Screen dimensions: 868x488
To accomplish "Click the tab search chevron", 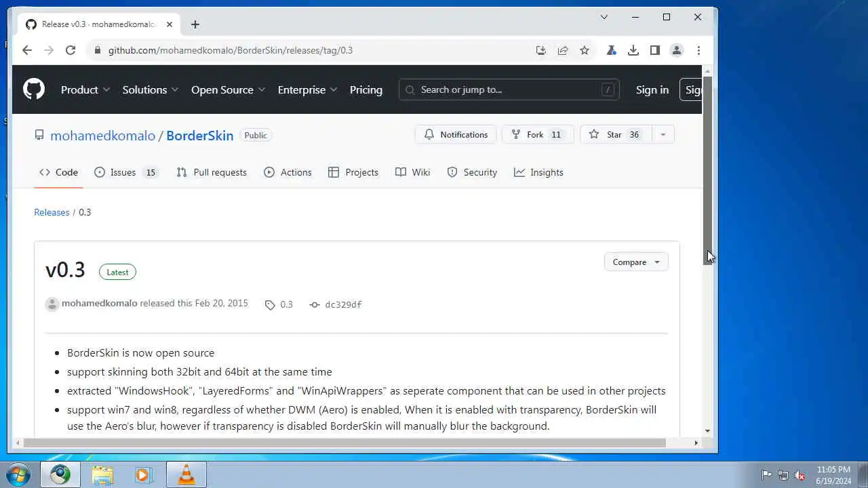I will (x=604, y=17).
